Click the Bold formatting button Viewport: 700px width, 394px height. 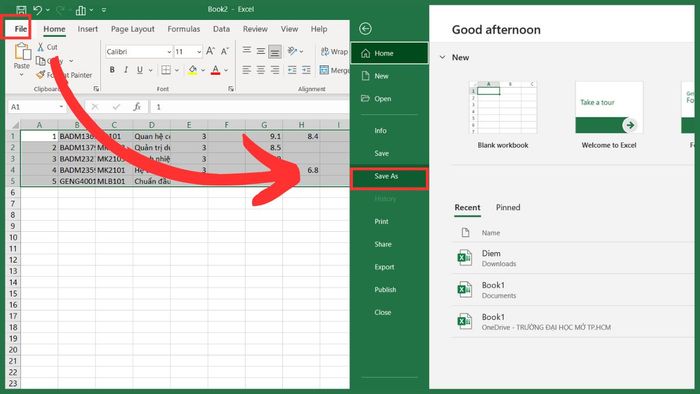(112, 70)
